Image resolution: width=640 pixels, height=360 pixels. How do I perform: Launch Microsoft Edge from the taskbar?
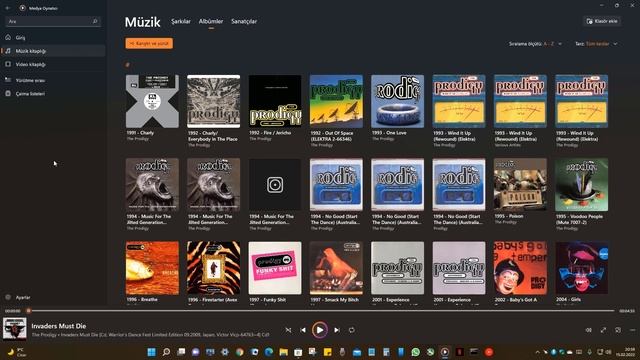(269, 352)
